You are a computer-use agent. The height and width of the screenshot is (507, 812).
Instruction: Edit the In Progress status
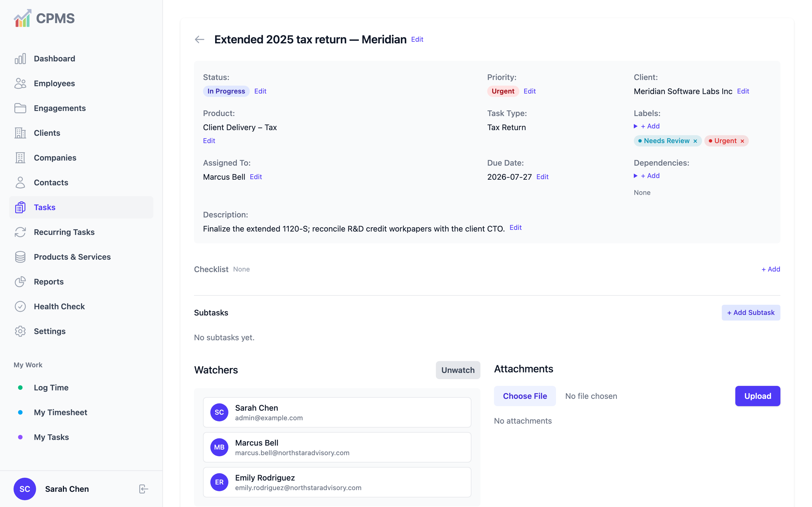[260, 91]
